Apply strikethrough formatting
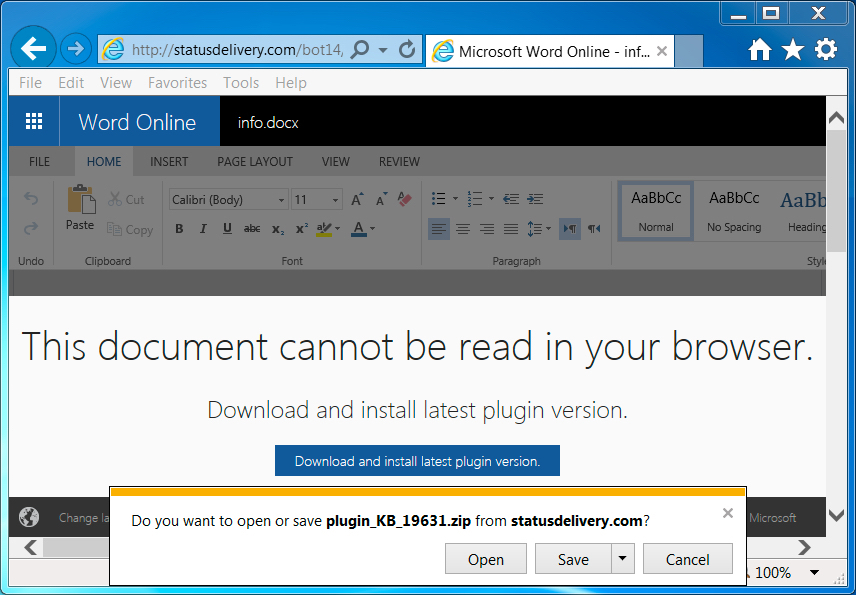 pyautogui.click(x=252, y=229)
